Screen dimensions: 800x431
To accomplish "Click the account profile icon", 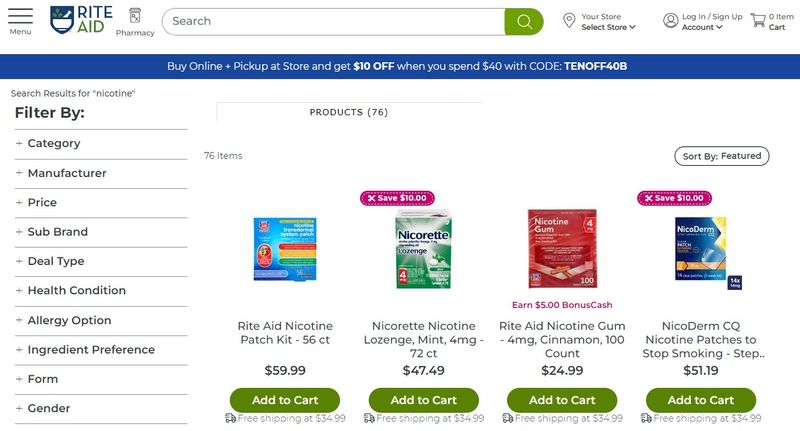I will pyautogui.click(x=670, y=20).
